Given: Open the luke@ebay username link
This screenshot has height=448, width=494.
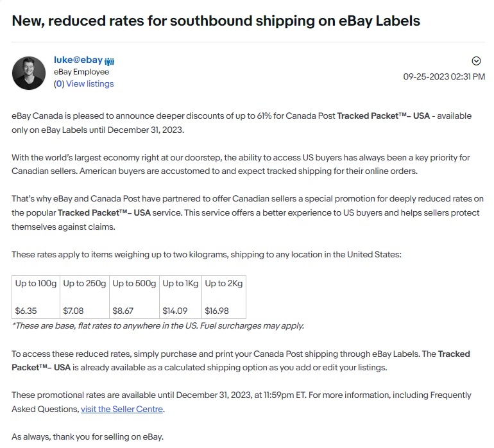Looking at the screenshot, I should point(78,60).
